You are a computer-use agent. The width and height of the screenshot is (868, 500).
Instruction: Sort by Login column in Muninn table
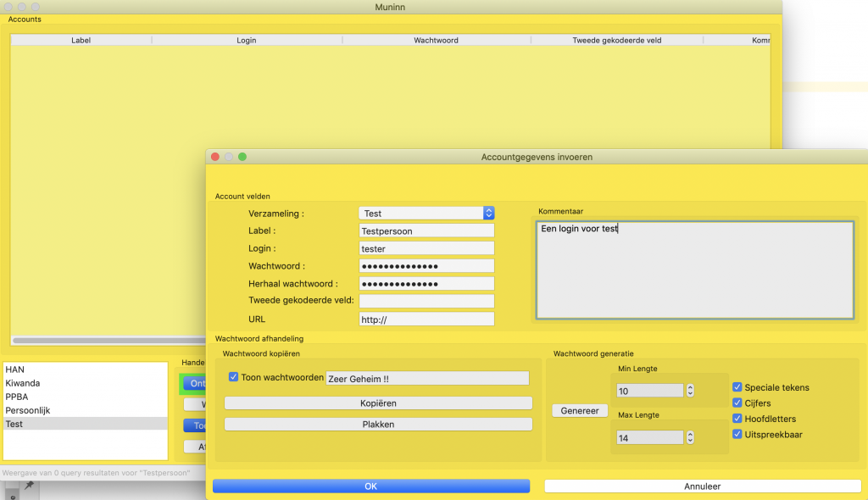click(247, 40)
